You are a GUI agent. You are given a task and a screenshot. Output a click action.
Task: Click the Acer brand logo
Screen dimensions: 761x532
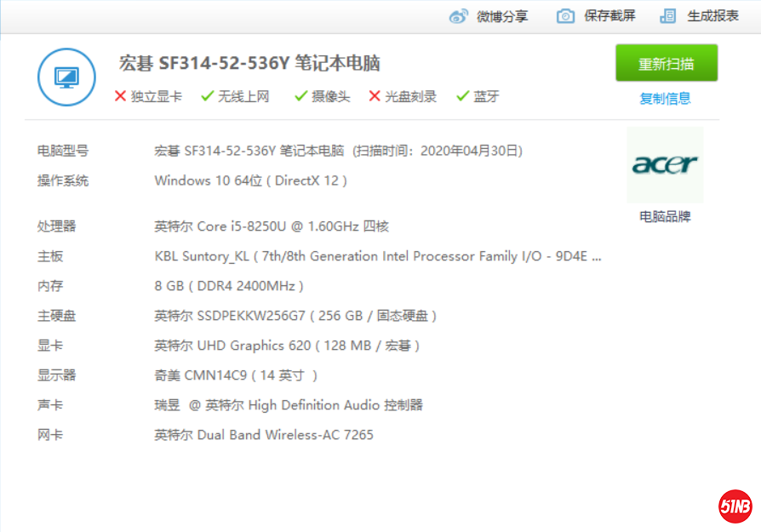pos(665,165)
